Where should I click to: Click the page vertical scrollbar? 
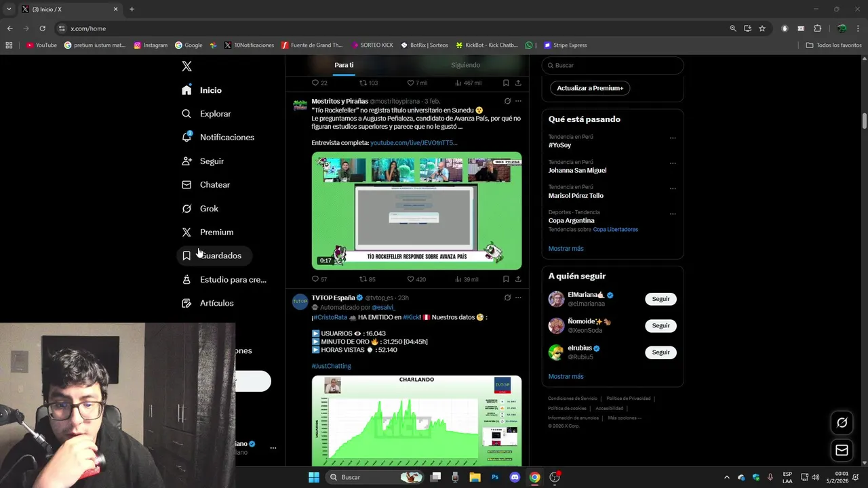(x=864, y=121)
